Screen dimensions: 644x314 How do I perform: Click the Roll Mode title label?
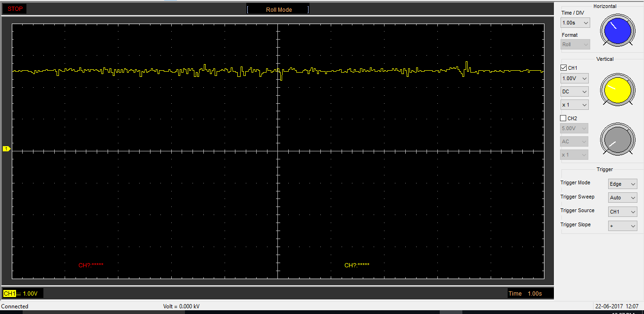point(279,9)
